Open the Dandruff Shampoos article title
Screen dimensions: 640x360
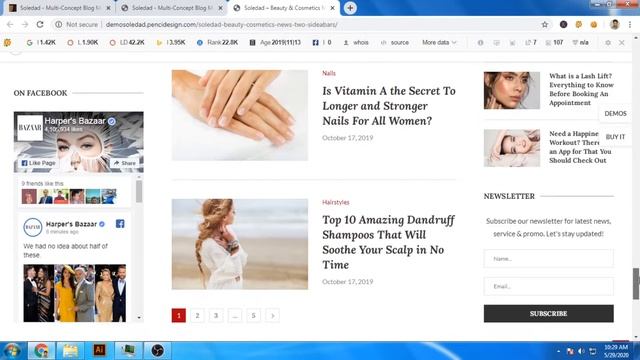388,242
